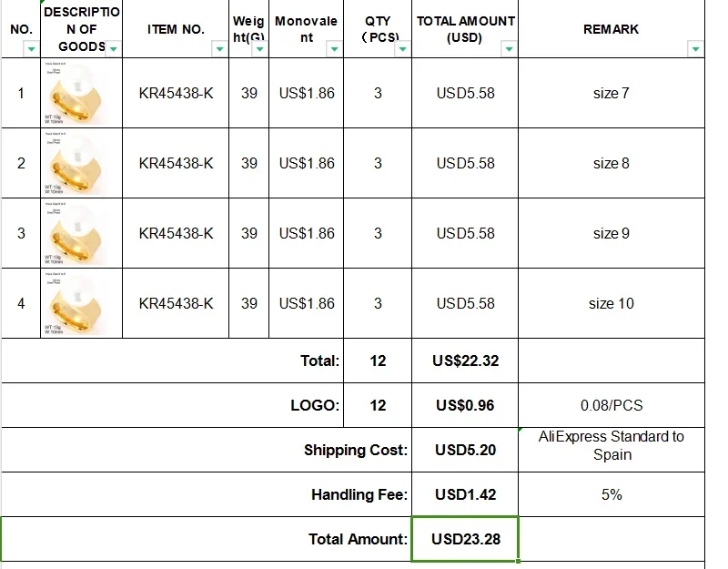Select the ring image in row 3
The image size is (728, 569).
tap(76, 233)
